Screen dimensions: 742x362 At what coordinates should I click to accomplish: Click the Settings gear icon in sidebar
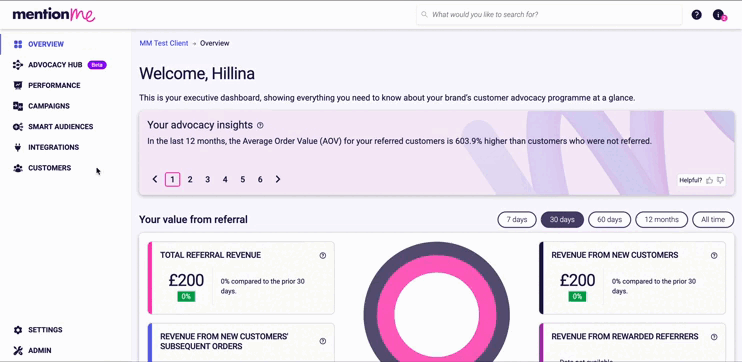coord(18,330)
